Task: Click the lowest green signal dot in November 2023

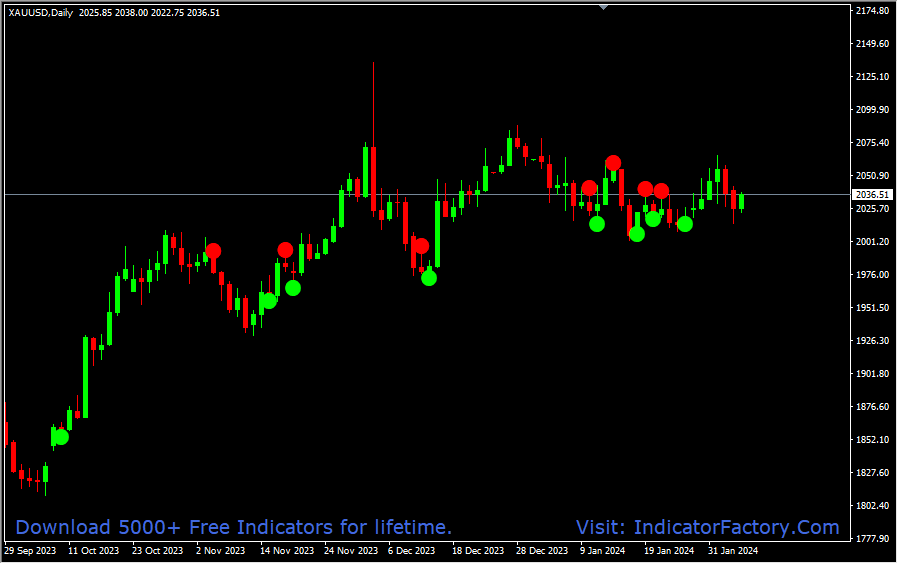Action: 269,301
